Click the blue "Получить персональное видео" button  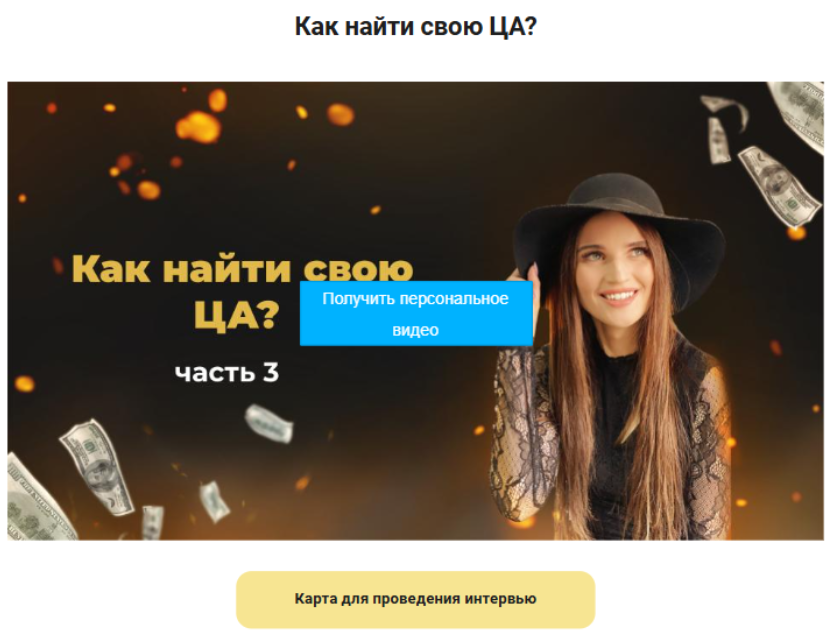coord(416,313)
